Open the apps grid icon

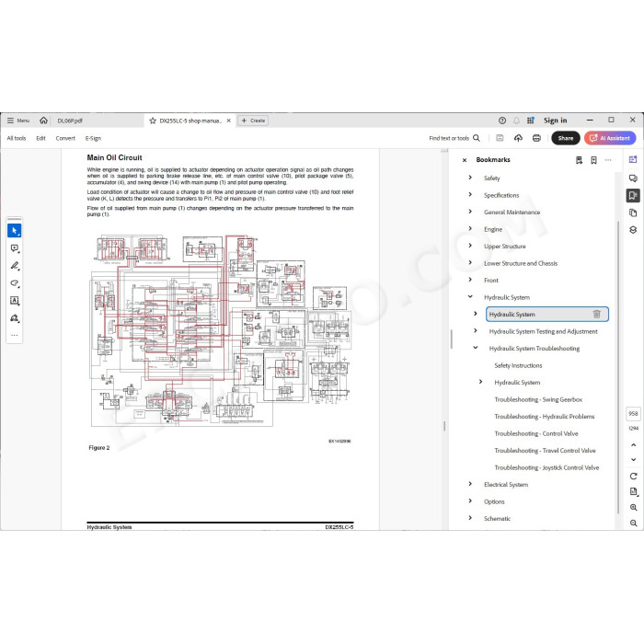click(x=531, y=121)
